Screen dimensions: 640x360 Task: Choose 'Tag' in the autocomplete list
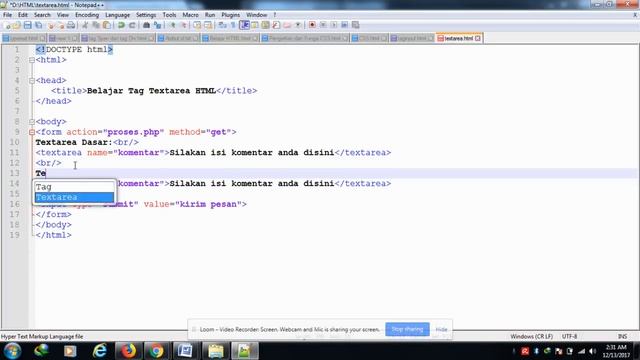pyautogui.click(x=74, y=187)
